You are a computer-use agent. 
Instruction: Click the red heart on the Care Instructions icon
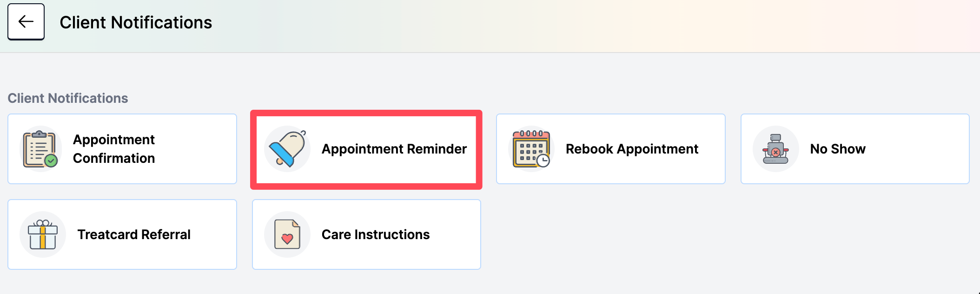[x=287, y=239]
